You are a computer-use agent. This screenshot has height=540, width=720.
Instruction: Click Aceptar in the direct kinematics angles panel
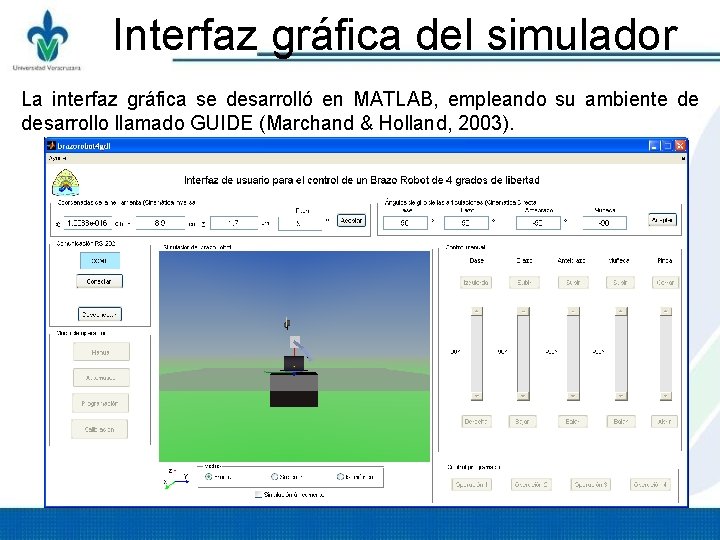tap(662, 220)
